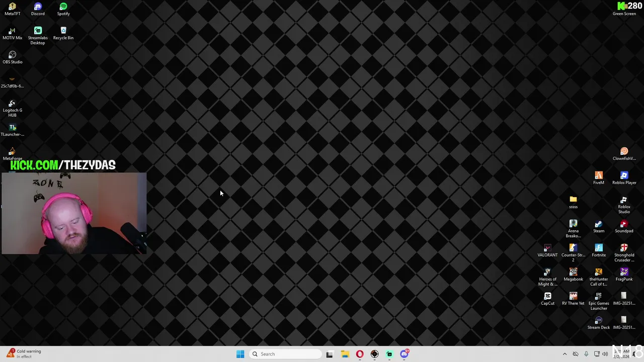Viewport: 644px width, 362px height.
Task: Open the green Streamlabs icon on the taskbar
Action: [x=389, y=354]
